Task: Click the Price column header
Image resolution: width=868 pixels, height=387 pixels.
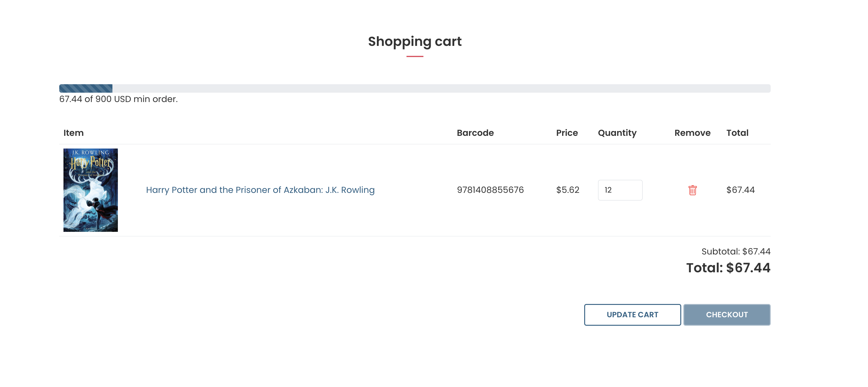Action: (x=567, y=133)
